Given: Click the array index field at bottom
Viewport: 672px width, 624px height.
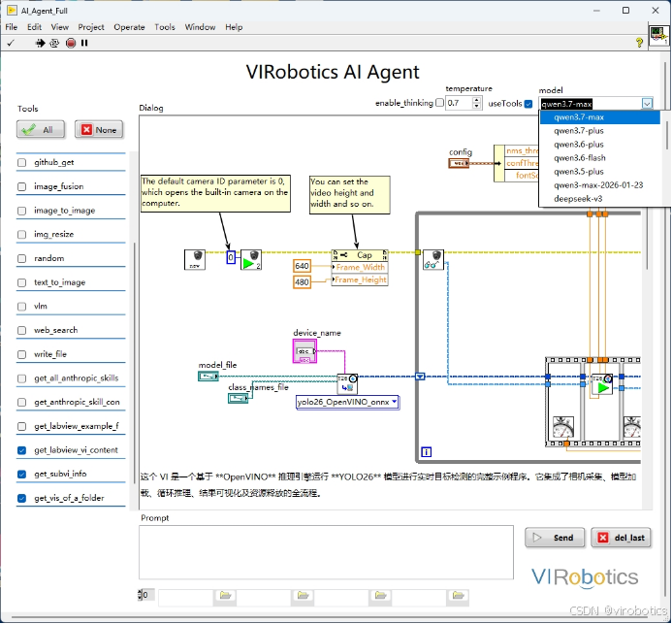Looking at the screenshot, I should pyautogui.click(x=146, y=595).
